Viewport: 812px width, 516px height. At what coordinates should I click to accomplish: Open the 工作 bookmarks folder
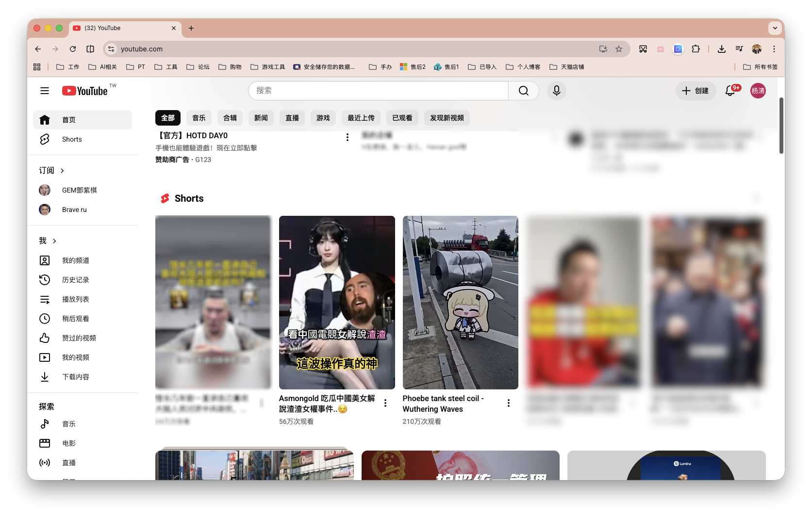(68, 67)
